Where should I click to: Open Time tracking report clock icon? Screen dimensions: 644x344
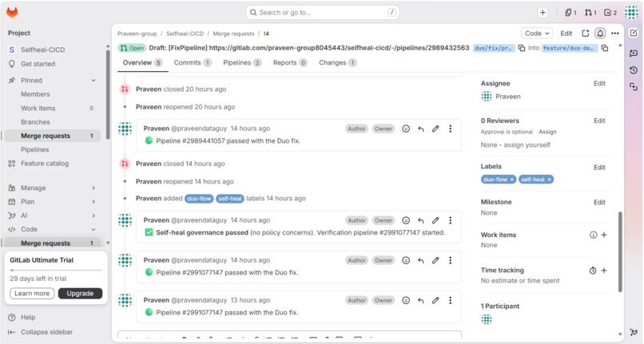point(593,271)
